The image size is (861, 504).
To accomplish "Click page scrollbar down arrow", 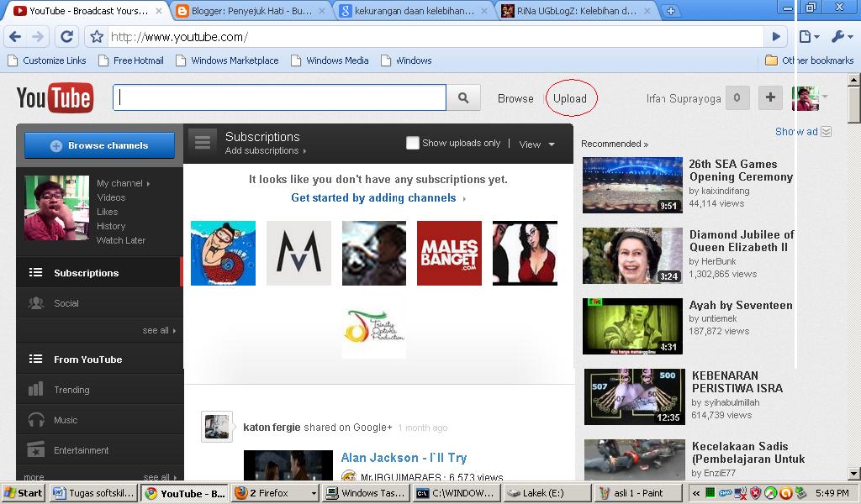I will point(854,473).
